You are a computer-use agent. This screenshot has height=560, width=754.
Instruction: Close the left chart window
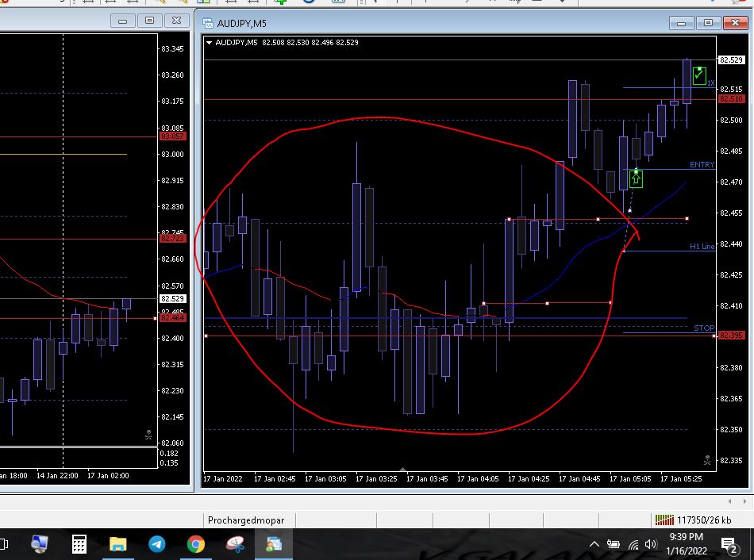click(x=176, y=21)
